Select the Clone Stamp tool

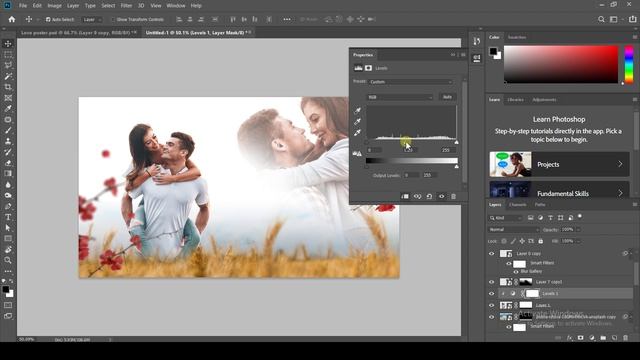8,141
